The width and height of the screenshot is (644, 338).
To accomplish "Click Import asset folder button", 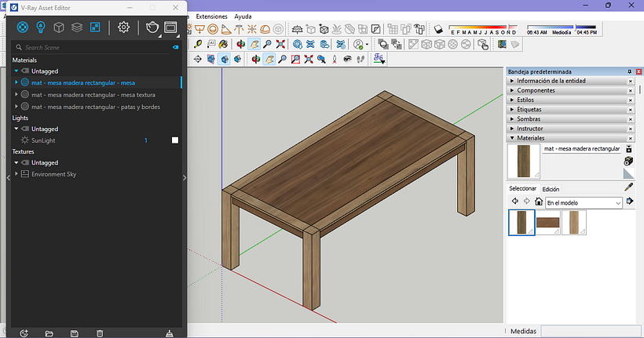I will [49, 333].
